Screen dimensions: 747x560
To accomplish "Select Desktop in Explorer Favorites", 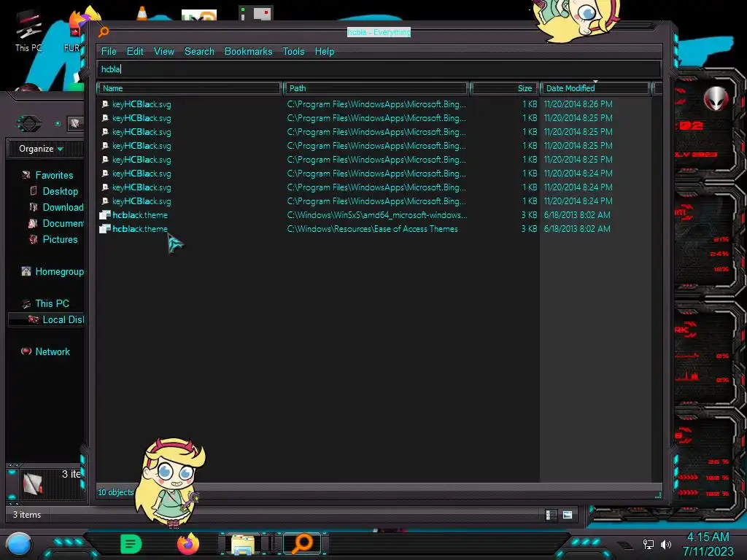I will 60,192.
